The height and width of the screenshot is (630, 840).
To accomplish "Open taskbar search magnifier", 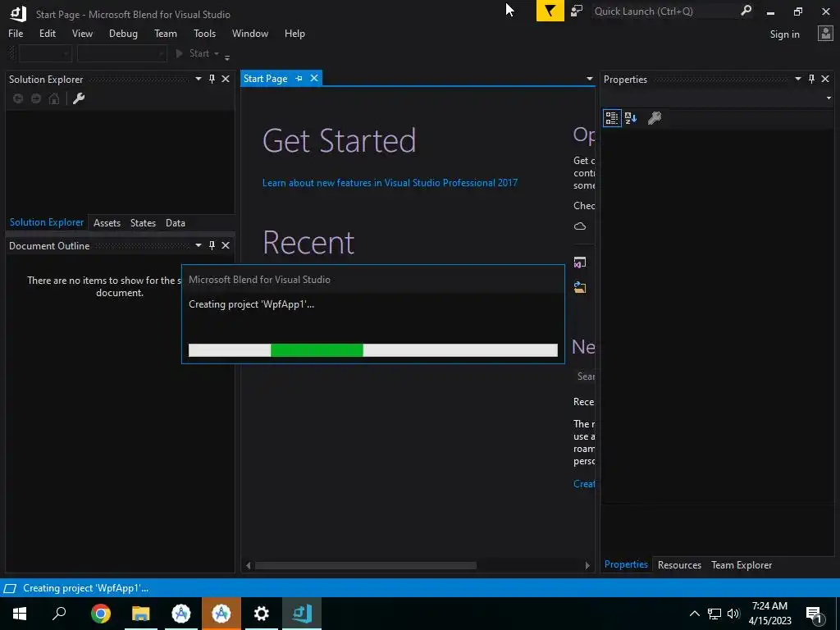I will [59, 614].
